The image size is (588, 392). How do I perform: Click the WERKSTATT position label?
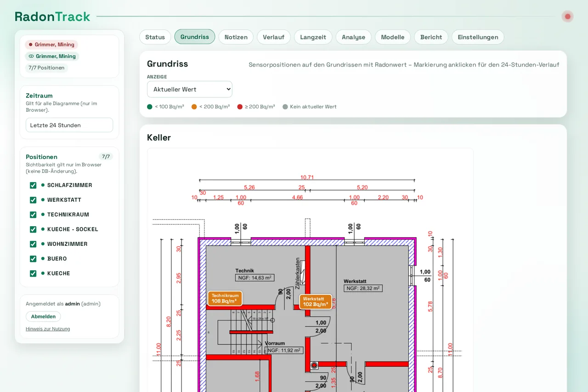pyautogui.click(x=64, y=200)
